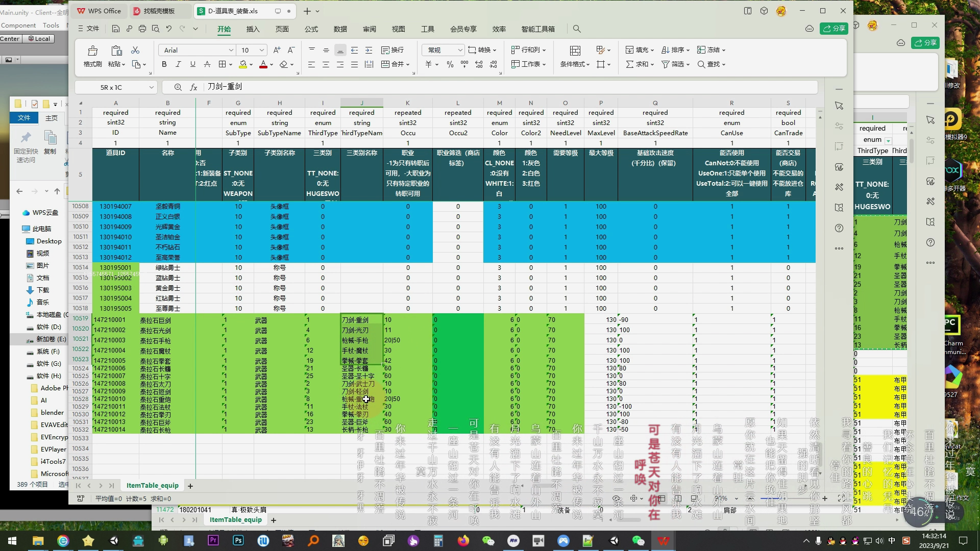Open the 数据 ribbon tab

340,29
